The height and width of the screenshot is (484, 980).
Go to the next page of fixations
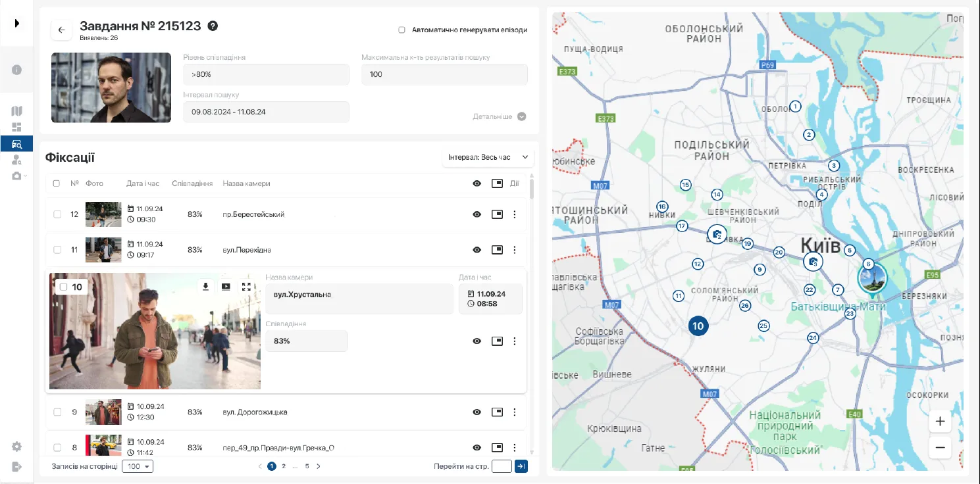pyautogui.click(x=319, y=466)
